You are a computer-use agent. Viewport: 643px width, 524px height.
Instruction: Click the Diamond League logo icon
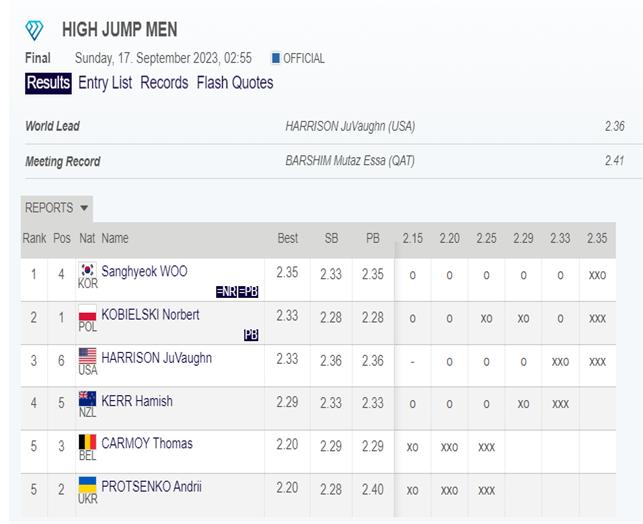[x=34, y=30]
